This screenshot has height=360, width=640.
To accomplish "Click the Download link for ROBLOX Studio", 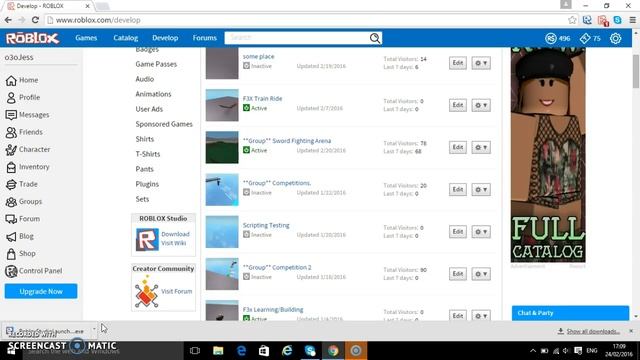I will click(176, 234).
